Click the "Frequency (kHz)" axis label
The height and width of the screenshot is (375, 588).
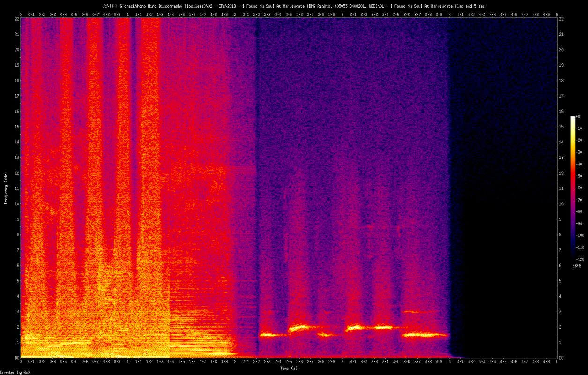pos(6,187)
